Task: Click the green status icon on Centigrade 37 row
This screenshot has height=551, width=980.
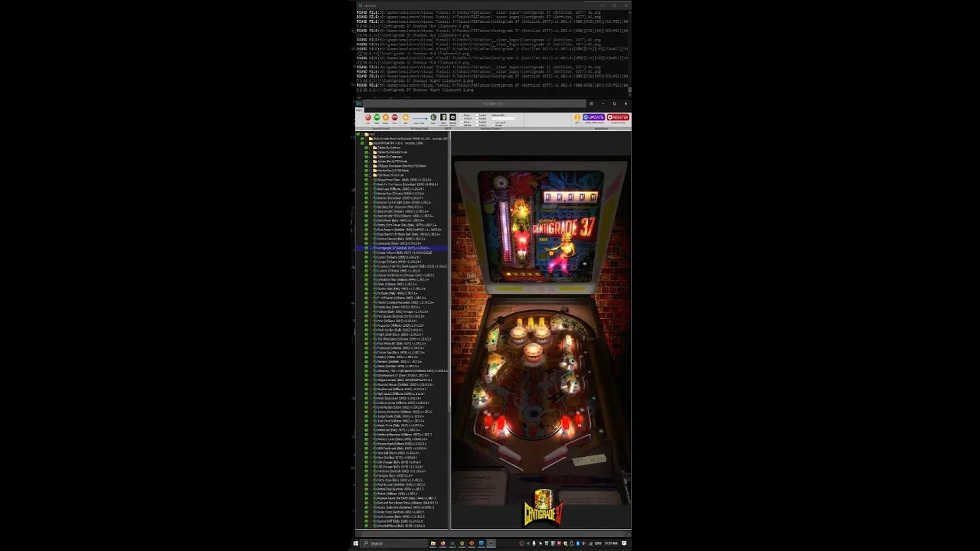Action: tap(366, 248)
